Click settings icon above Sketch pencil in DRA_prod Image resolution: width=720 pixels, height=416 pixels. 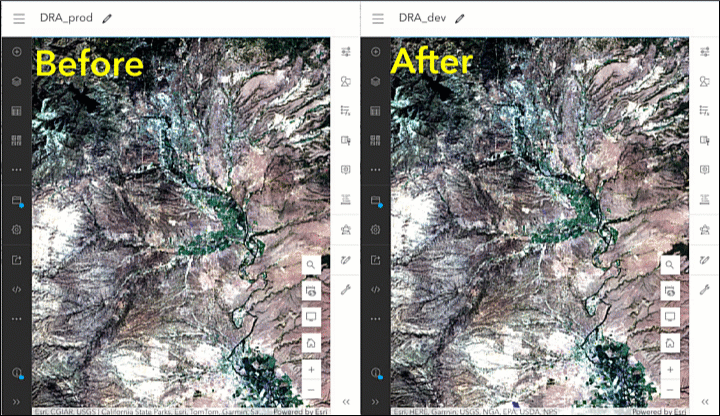click(346, 230)
